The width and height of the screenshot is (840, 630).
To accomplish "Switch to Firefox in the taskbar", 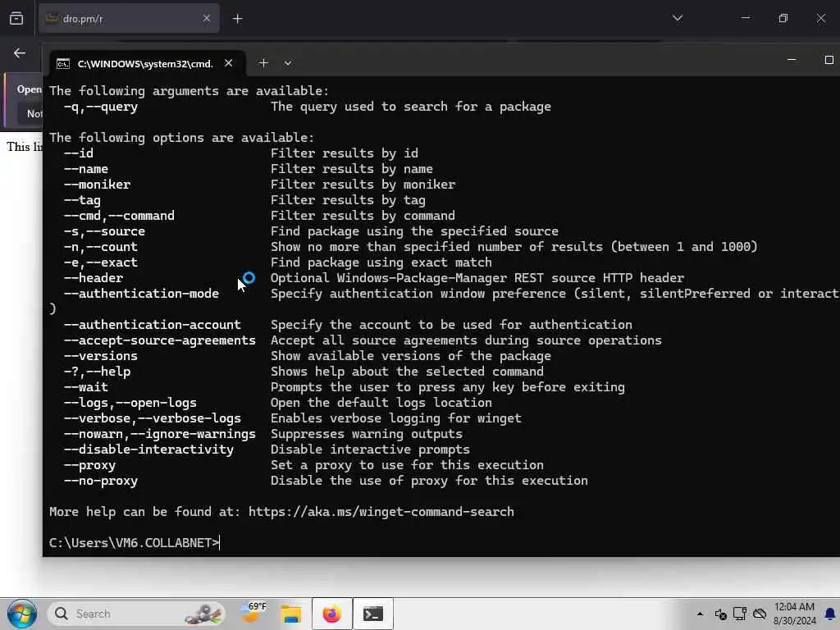I will 332,614.
